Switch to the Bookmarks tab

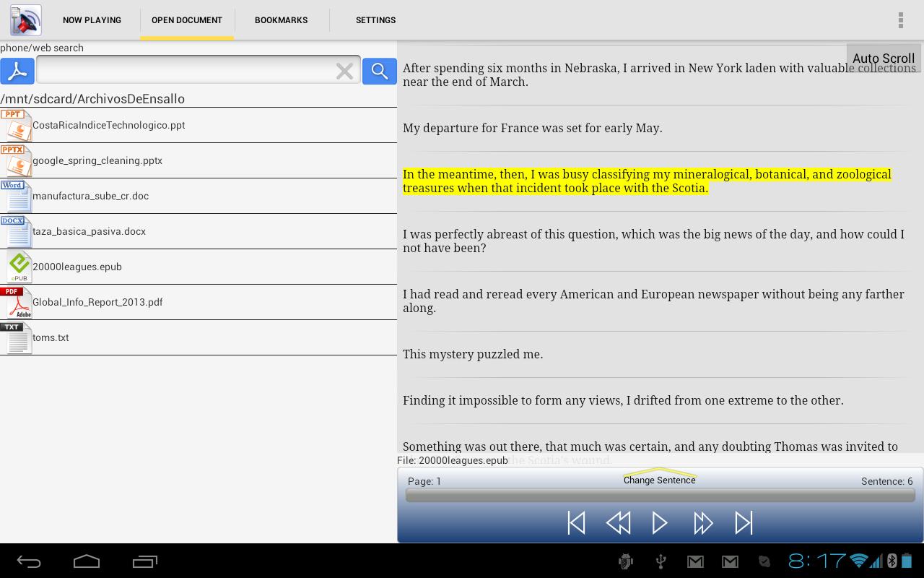[281, 20]
